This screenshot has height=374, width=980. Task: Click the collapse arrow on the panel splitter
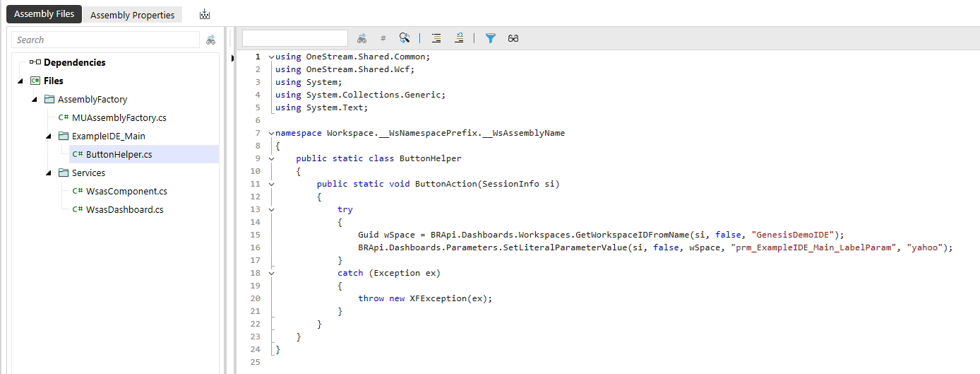(x=233, y=57)
